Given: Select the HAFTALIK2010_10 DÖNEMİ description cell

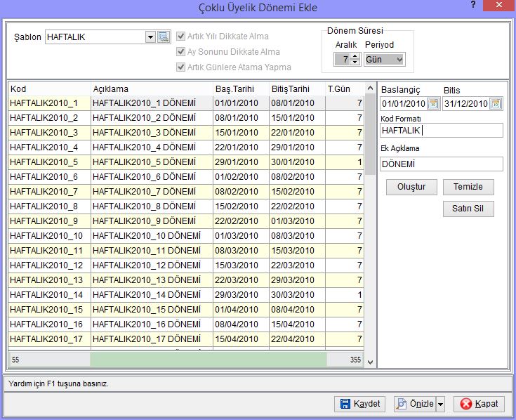Looking at the screenshot, I should tap(152, 236).
